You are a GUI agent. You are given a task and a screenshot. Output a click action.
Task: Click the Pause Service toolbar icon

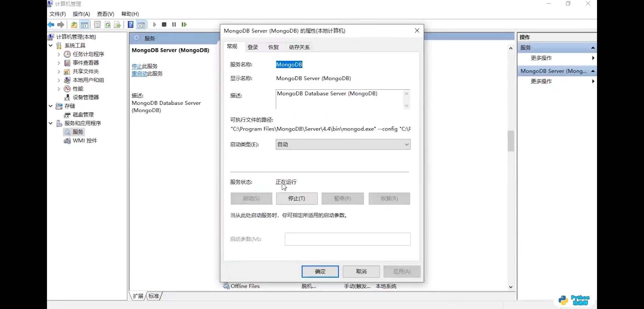(174, 25)
